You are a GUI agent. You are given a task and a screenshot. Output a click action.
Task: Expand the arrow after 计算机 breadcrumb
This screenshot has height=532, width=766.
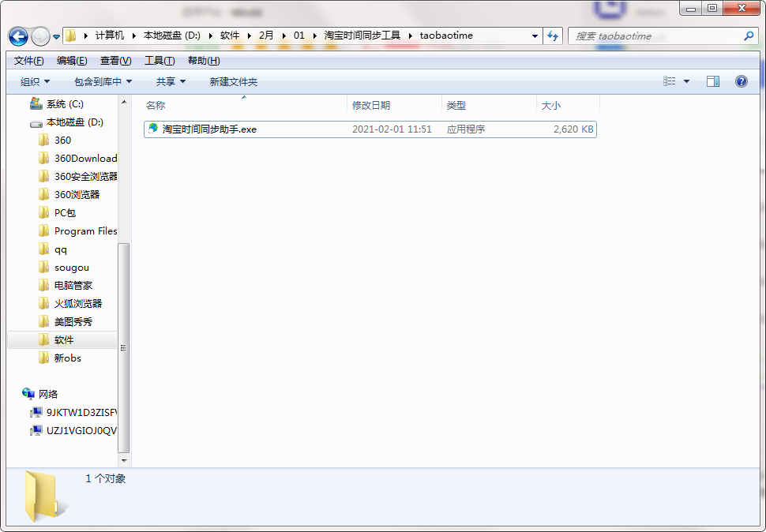click(x=134, y=36)
